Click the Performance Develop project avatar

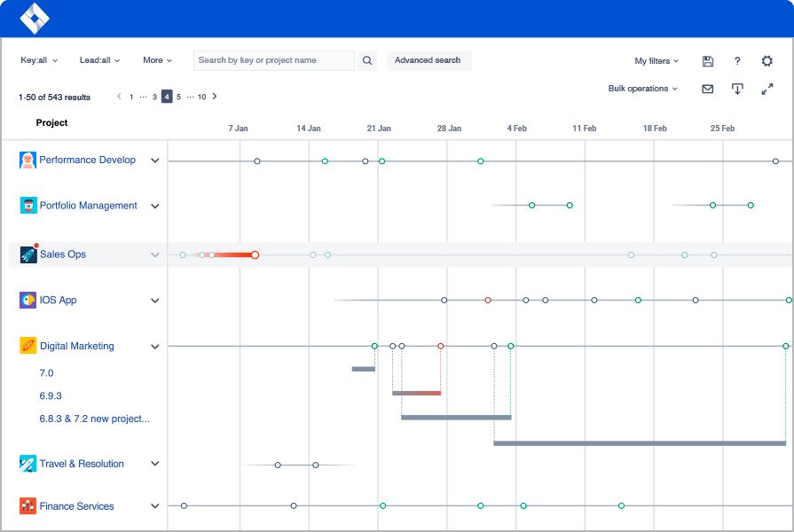[x=28, y=160]
